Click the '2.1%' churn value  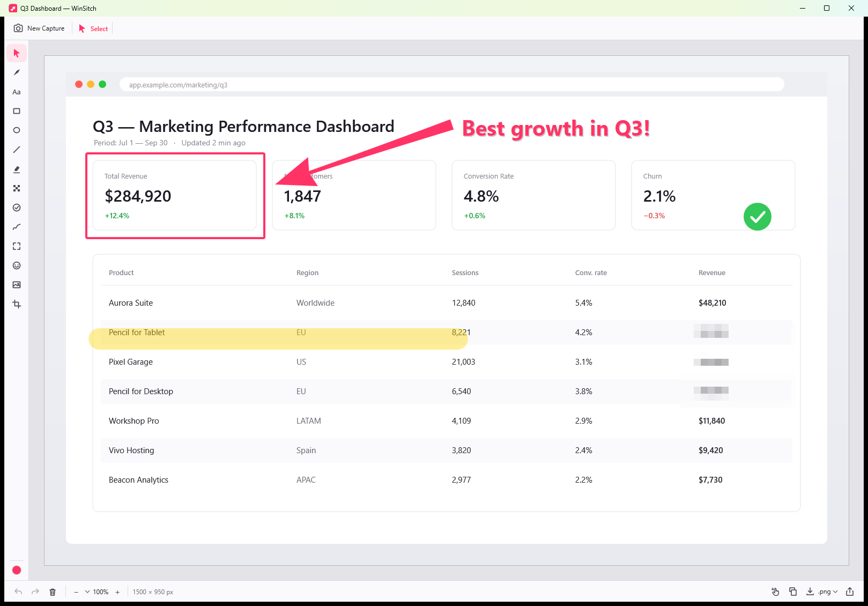[x=659, y=196]
